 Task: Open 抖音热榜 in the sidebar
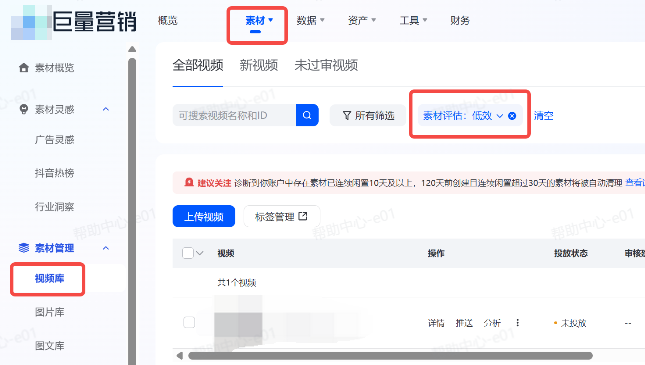[x=54, y=173]
